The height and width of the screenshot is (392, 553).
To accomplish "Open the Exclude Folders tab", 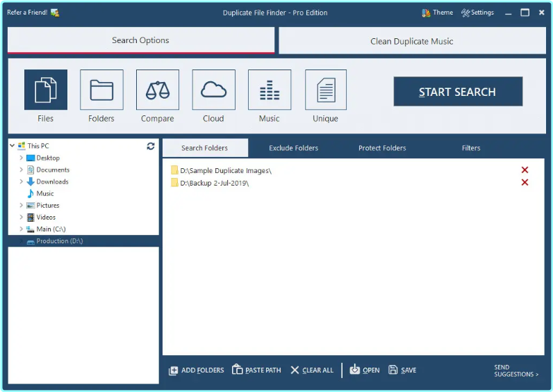I will click(x=293, y=148).
